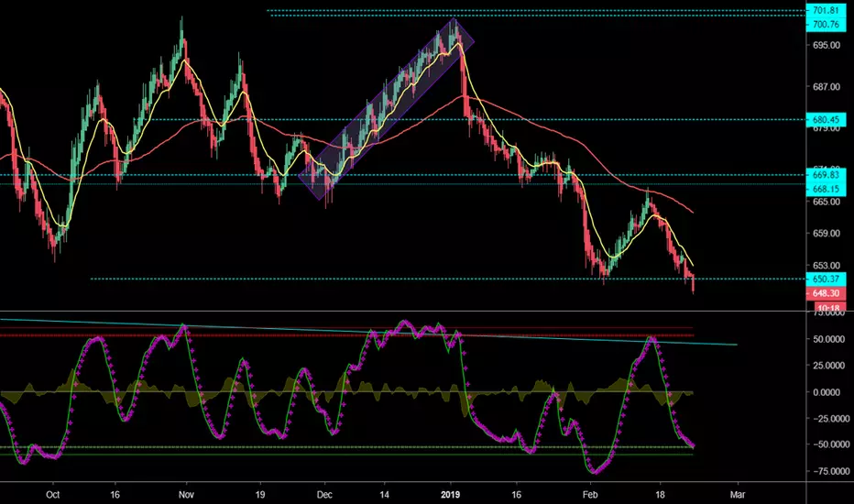Viewport: 854px width, 504px height.
Task: Click the 680.45 horizontal line label
Action: point(826,120)
